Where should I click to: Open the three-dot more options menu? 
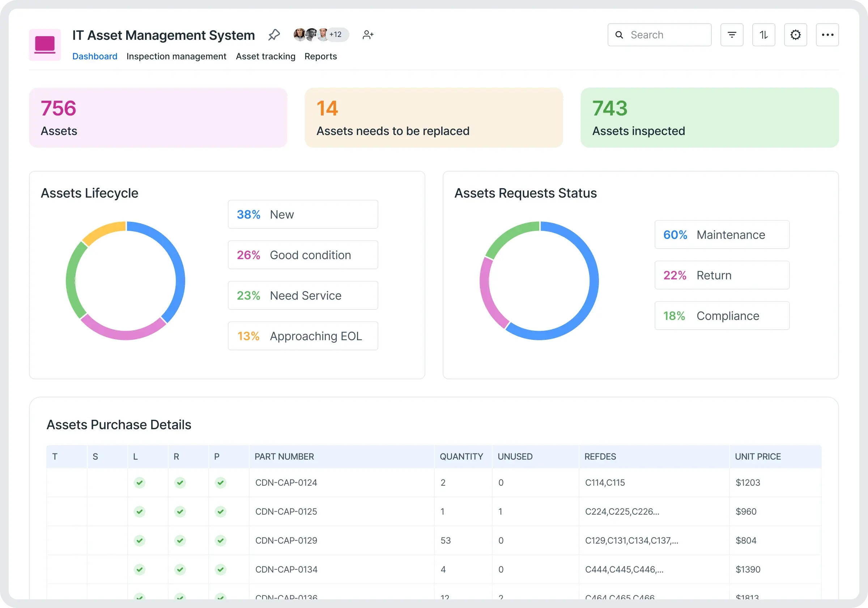[x=827, y=35]
